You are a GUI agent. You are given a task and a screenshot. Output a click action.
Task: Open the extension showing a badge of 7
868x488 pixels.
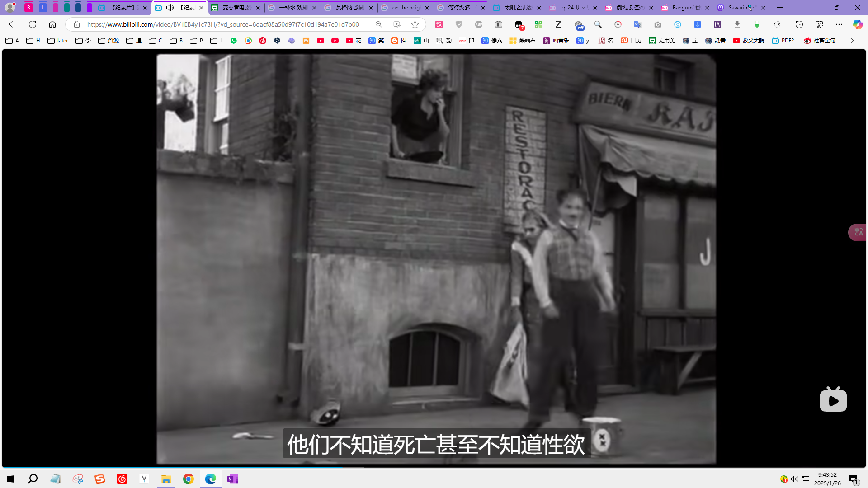[x=519, y=25]
